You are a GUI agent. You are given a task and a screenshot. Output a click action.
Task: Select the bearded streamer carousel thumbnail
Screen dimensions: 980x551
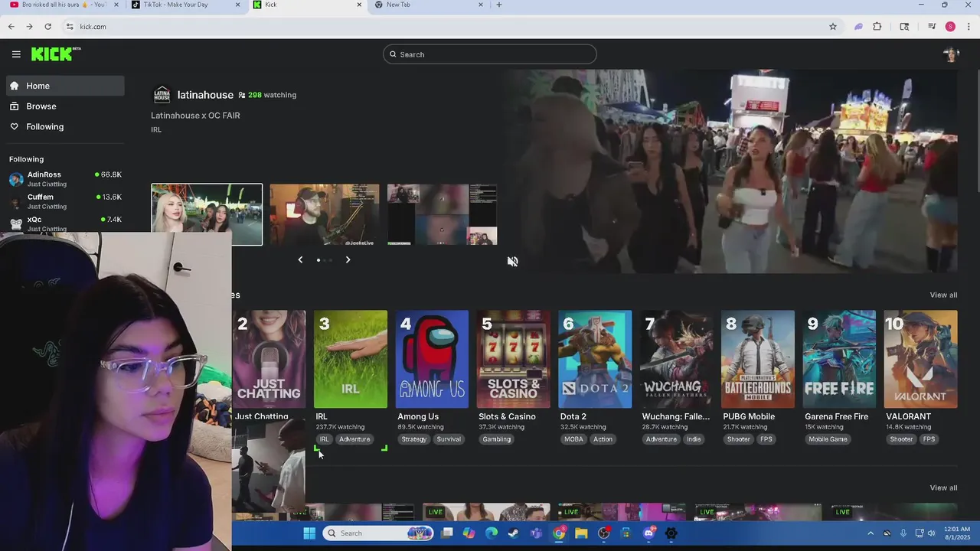coord(325,214)
